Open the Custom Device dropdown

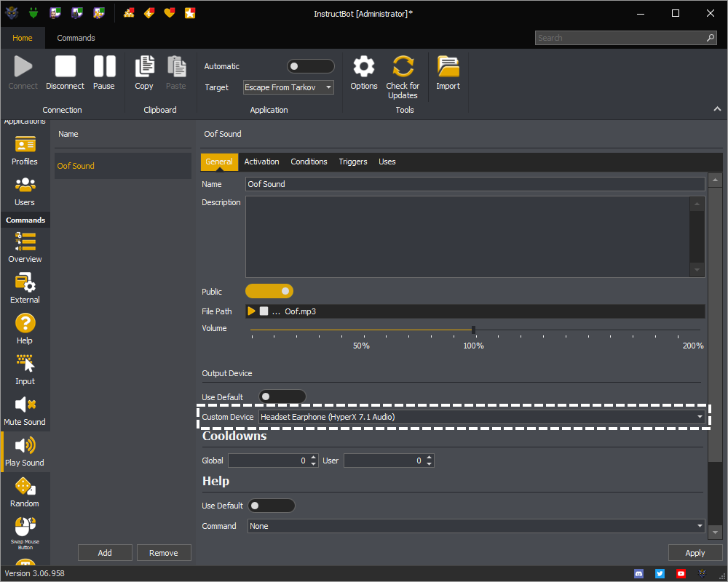[482, 417]
